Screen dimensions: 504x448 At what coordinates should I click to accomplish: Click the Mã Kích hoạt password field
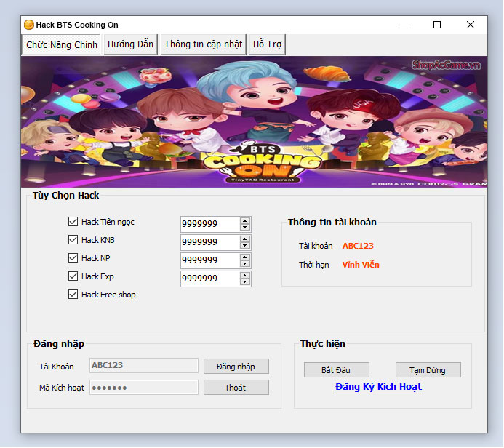[144, 387]
